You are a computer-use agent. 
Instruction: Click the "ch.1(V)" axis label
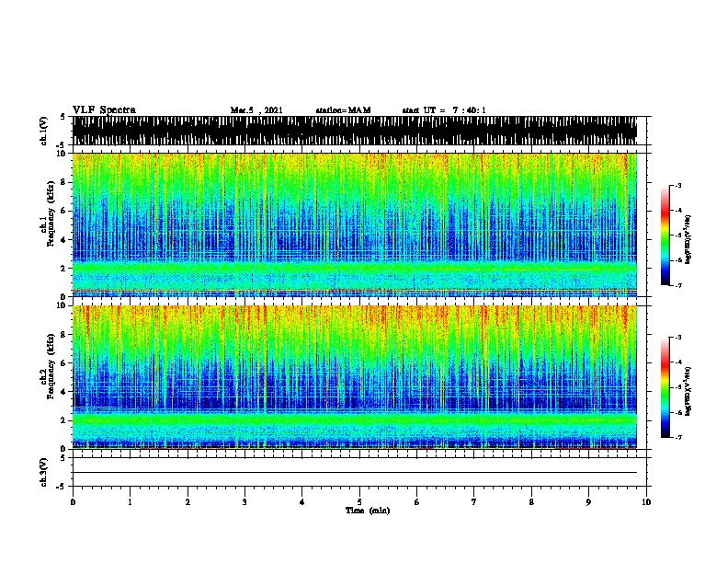click(44, 131)
